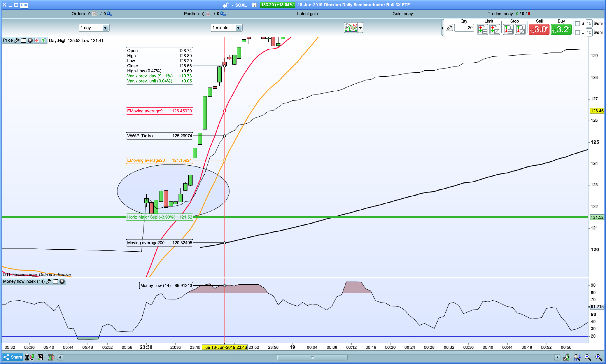Enable the L limit checkbox
The width and height of the screenshot is (606, 364).
578,32
